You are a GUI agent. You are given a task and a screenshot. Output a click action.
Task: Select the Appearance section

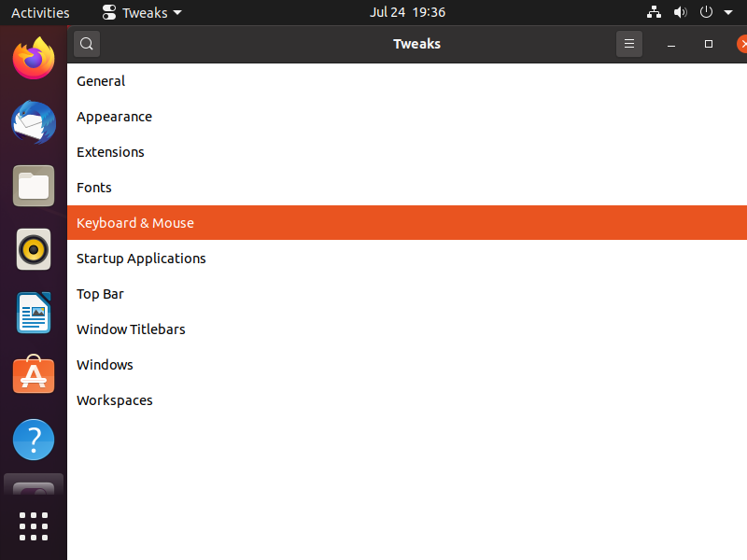tap(407, 117)
